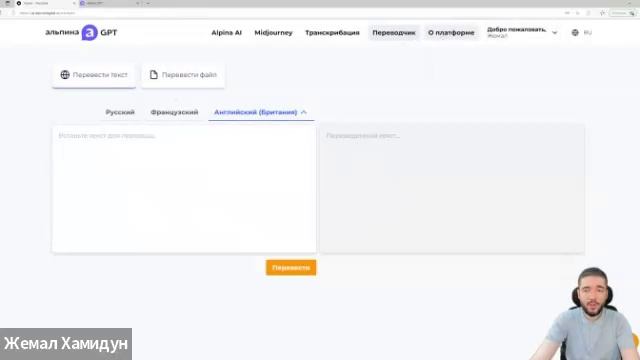Click the Alpina GPT logo

point(81,32)
